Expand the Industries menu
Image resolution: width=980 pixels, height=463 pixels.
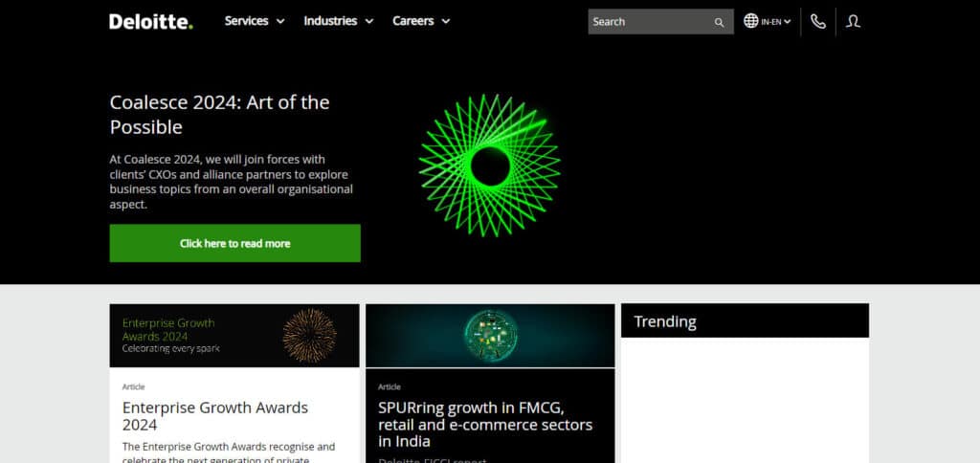click(x=338, y=21)
